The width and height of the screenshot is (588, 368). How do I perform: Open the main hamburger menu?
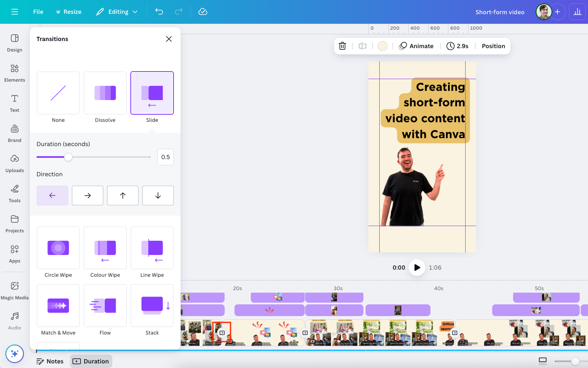tap(14, 12)
